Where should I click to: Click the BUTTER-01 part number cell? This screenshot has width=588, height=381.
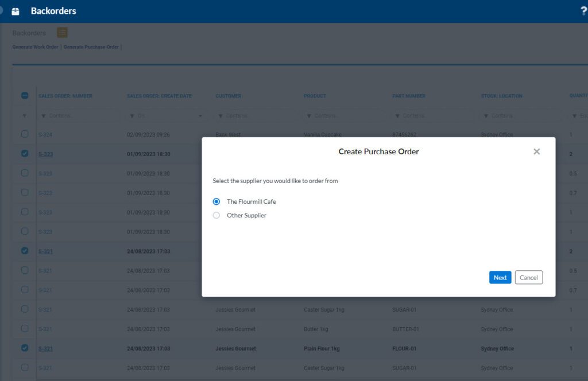point(406,329)
